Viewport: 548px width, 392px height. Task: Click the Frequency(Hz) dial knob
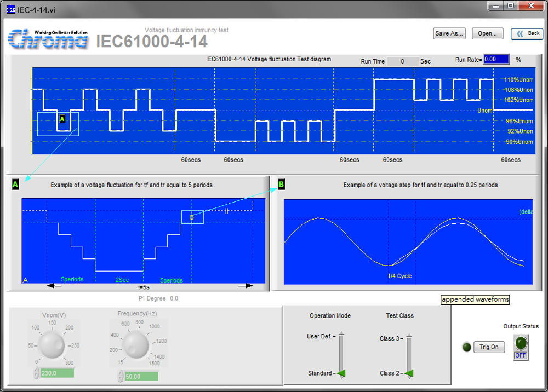(136, 345)
